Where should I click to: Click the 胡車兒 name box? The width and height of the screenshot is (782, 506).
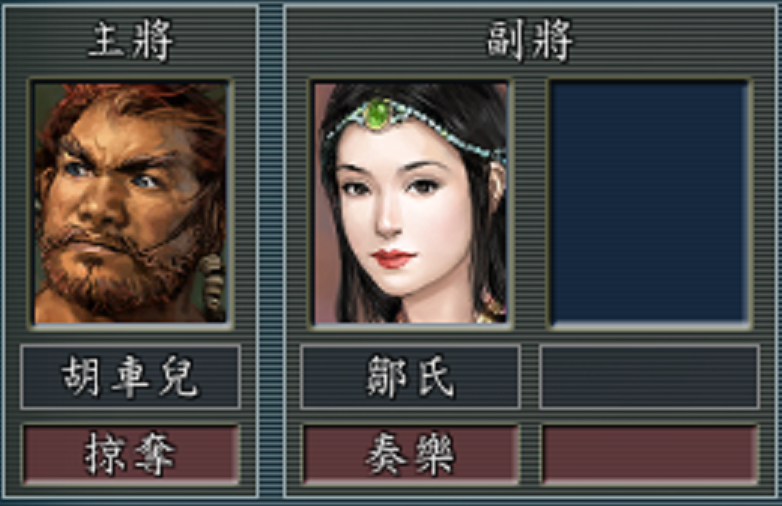(130, 377)
